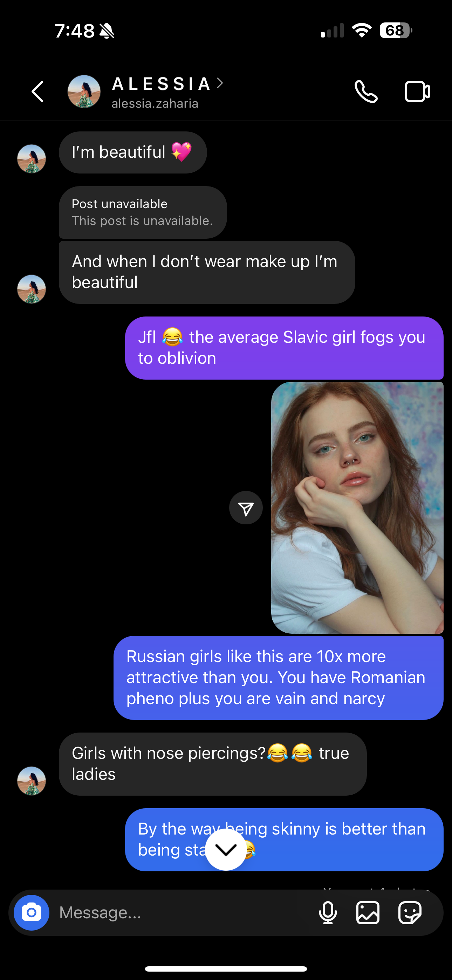Open alessia.zaharia profile from header avatar
Image resolution: width=452 pixels, height=980 pixels.
84,91
